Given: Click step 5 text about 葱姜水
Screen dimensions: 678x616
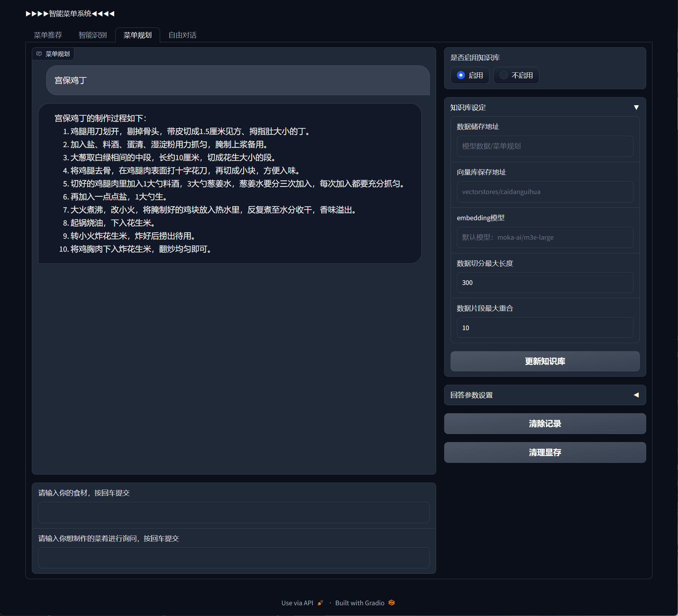Looking at the screenshot, I should click(238, 184).
